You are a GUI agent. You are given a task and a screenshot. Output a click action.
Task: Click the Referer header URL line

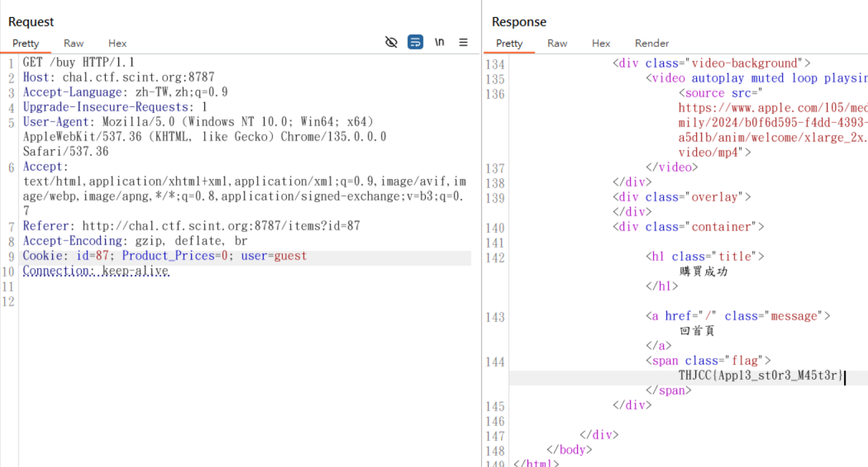(192, 226)
